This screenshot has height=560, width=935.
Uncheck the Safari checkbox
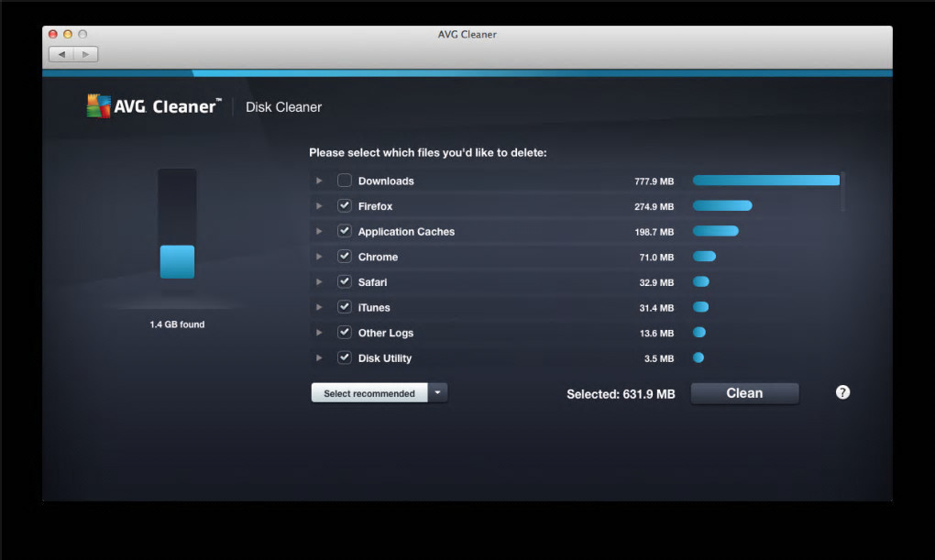click(x=344, y=281)
